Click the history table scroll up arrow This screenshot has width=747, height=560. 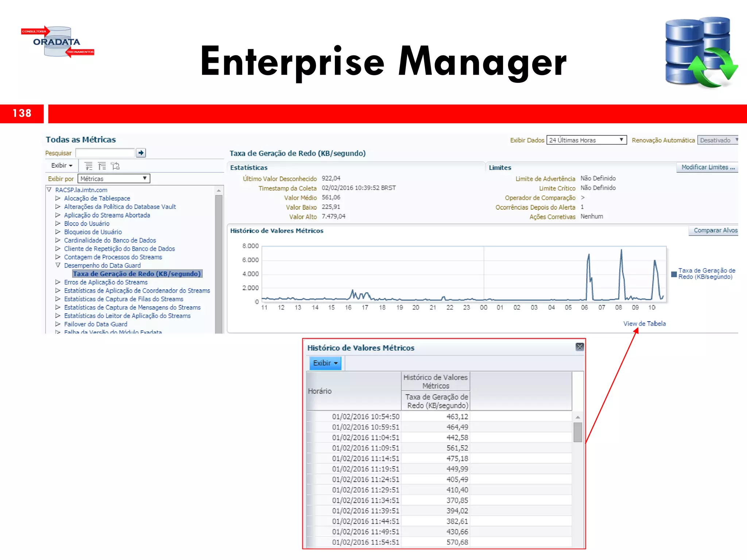578,417
